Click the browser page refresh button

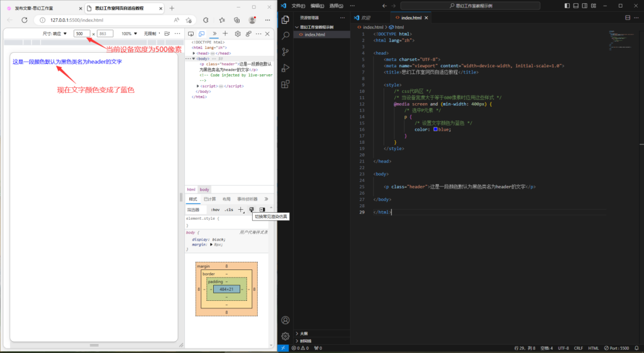click(x=25, y=20)
